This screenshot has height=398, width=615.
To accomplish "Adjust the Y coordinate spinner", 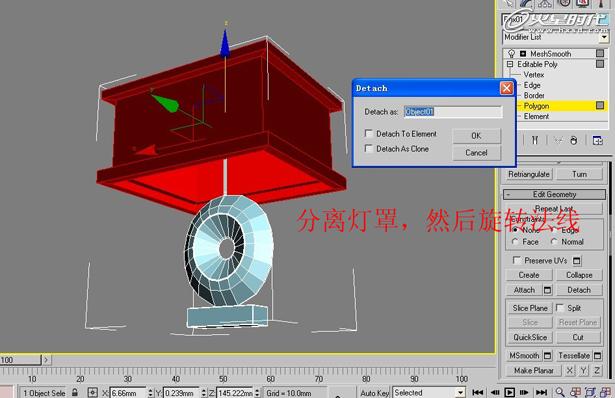I will click(x=204, y=393).
